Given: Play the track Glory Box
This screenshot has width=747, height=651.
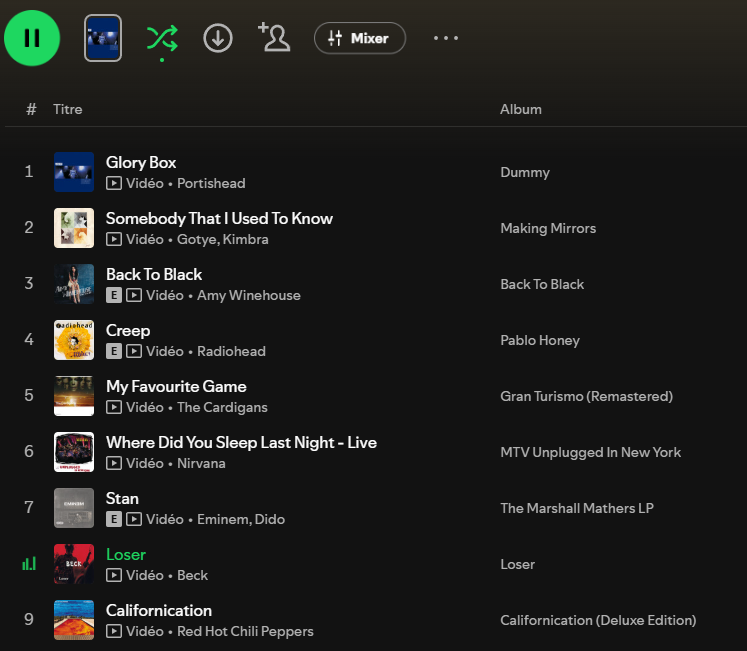Looking at the screenshot, I should 141,163.
